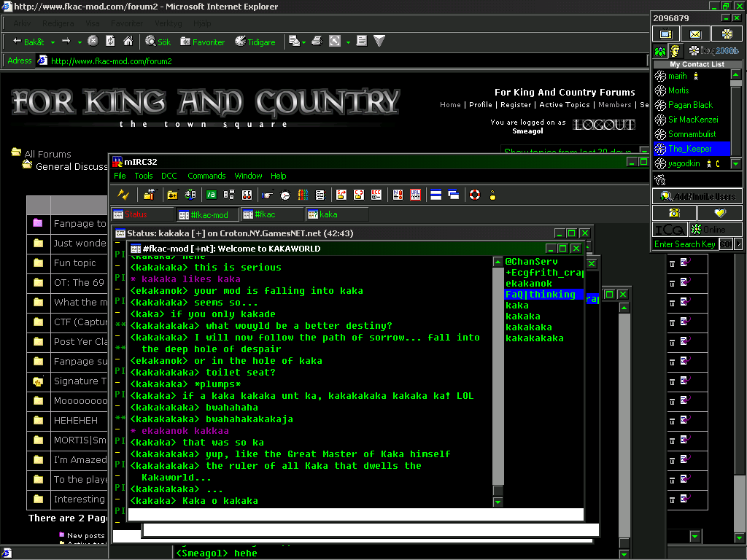This screenshot has height=560, width=747.
Task: Open the Bakåt history dropdown arrow
Action: click(52, 42)
